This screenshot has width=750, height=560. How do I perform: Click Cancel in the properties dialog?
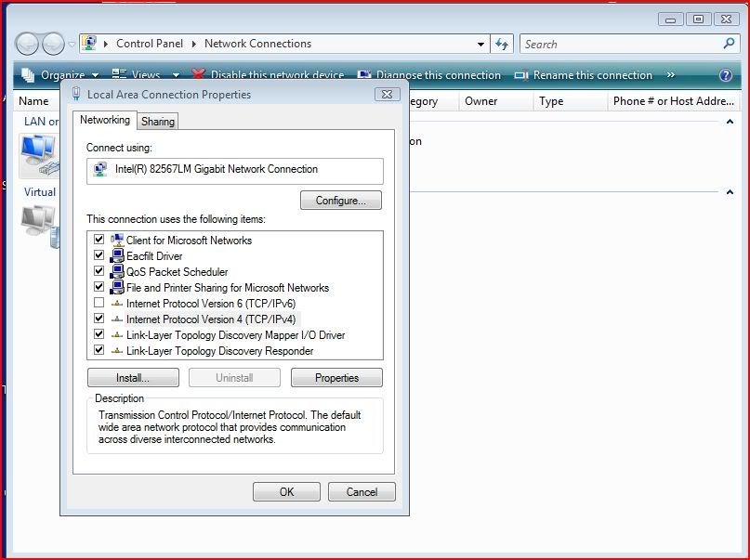point(362,492)
